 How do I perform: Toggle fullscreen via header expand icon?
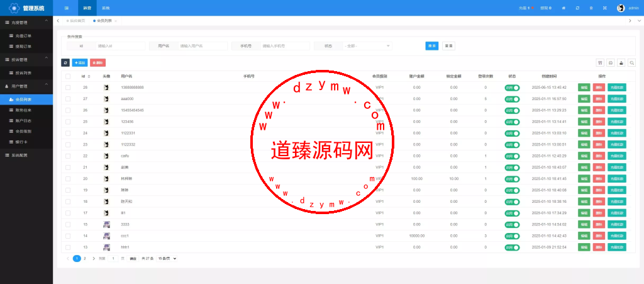coord(604,8)
